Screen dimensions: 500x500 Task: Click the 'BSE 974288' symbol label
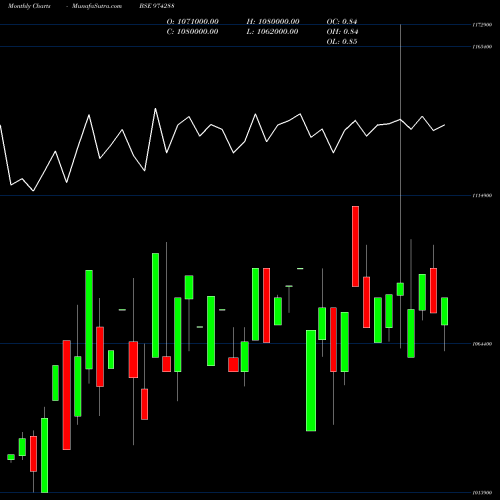[157, 6]
